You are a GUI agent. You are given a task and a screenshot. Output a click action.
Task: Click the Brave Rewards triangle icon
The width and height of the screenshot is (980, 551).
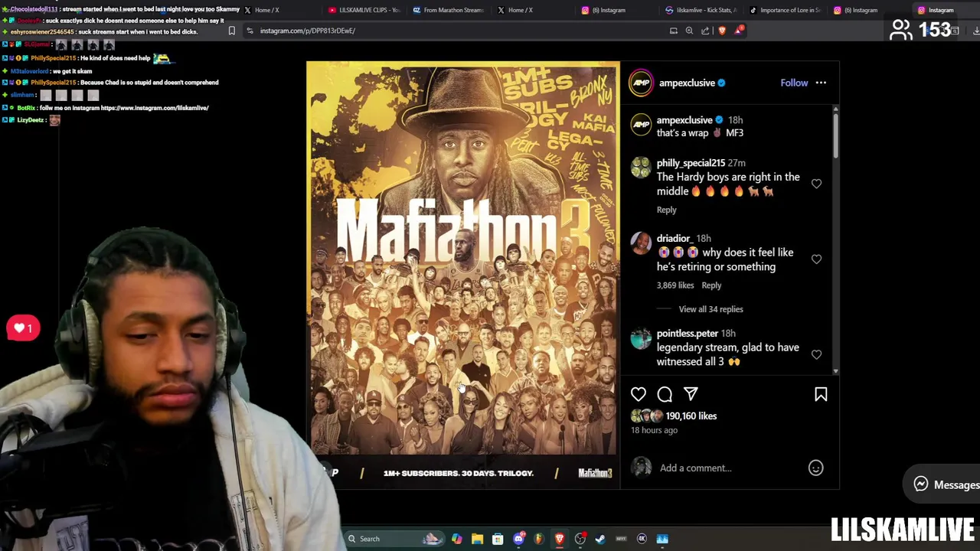coord(738,31)
